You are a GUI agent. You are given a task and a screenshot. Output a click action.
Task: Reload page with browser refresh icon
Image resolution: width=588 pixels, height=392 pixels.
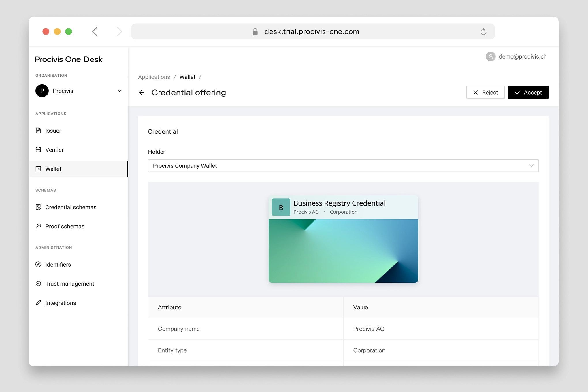click(x=483, y=32)
